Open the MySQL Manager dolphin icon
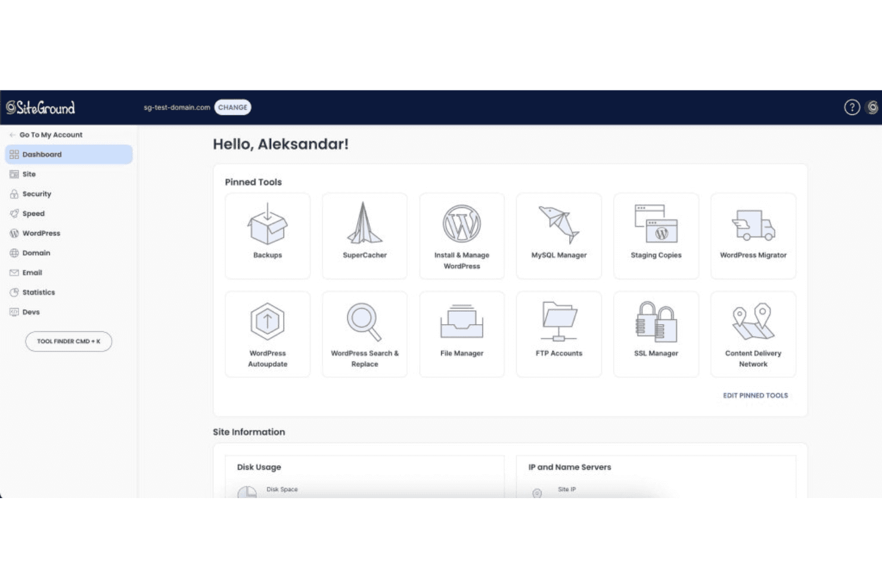 click(559, 225)
